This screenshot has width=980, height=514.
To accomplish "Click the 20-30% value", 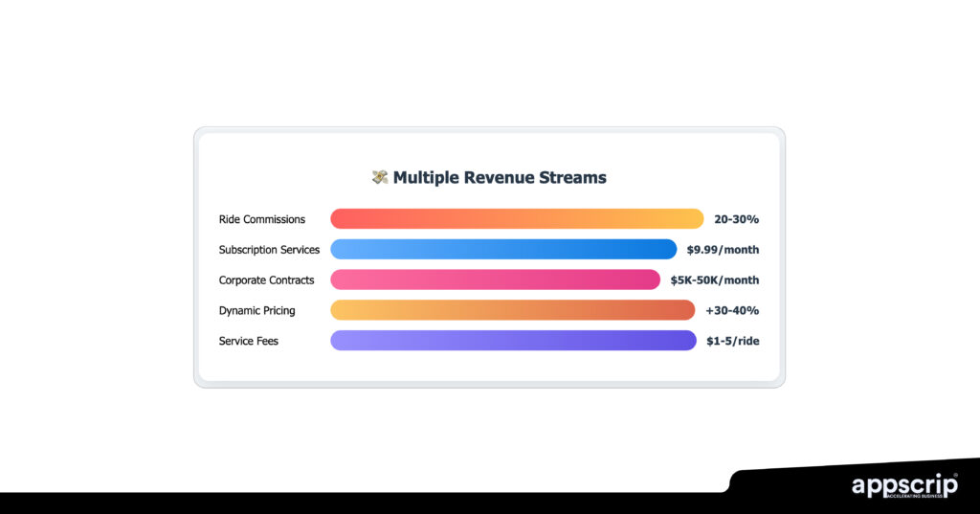I will pos(736,219).
